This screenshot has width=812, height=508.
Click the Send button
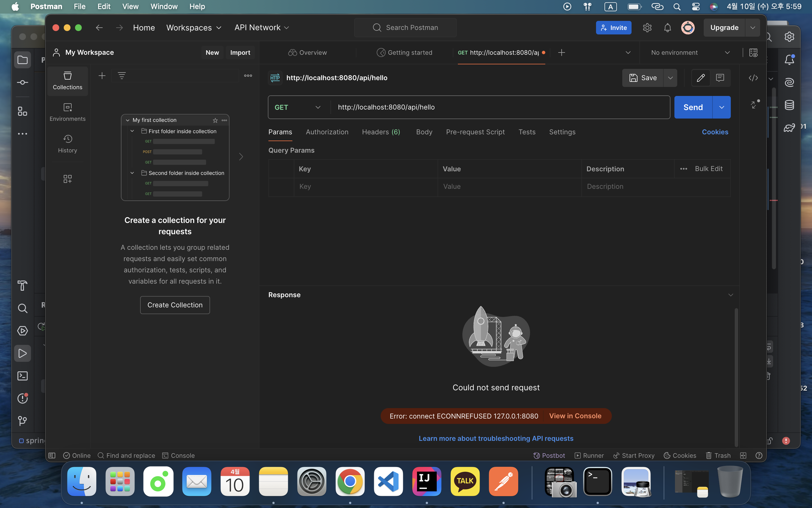point(693,107)
